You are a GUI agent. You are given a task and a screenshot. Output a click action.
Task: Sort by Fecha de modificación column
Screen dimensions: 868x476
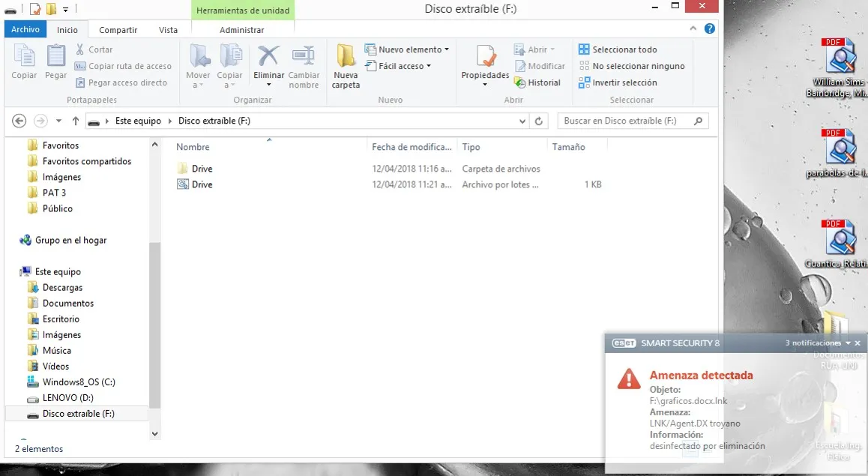[x=412, y=147]
